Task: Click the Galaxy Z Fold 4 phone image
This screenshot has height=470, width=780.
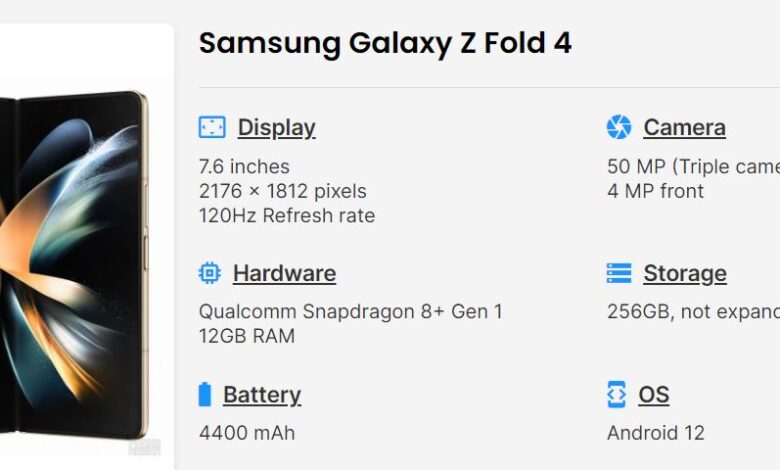Action: point(74,264)
